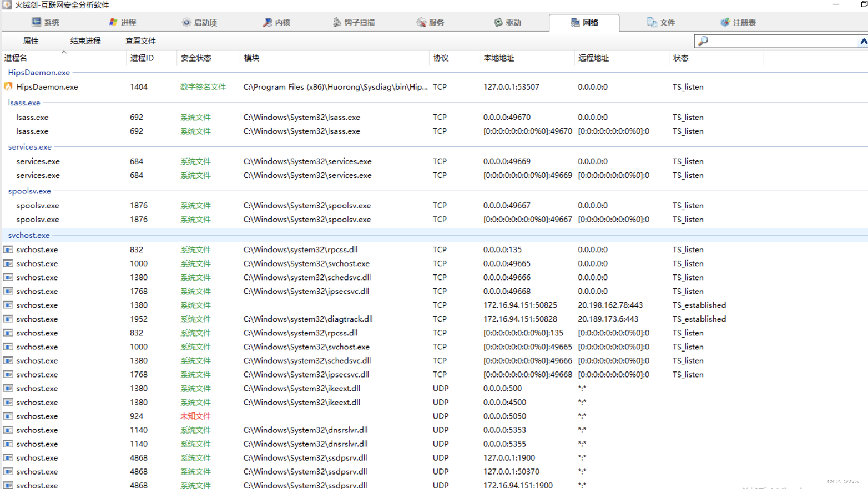The height and width of the screenshot is (489, 868).
Task: Click icon of svchost.exe UDP 0.0.0.0:5353 row
Action: tap(8, 430)
